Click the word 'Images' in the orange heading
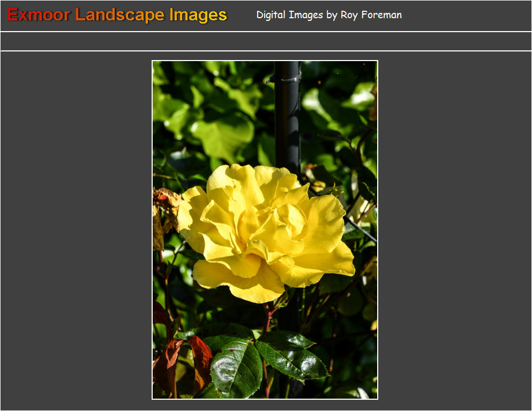This screenshot has width=532, height=411. pyautogui.click(x=198, y=15)
